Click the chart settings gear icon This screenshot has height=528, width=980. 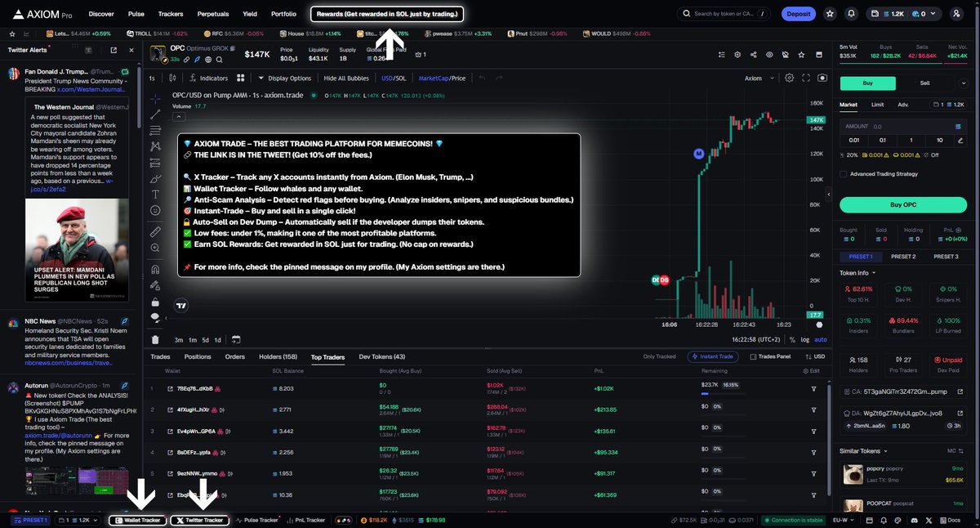pos(789,78)
